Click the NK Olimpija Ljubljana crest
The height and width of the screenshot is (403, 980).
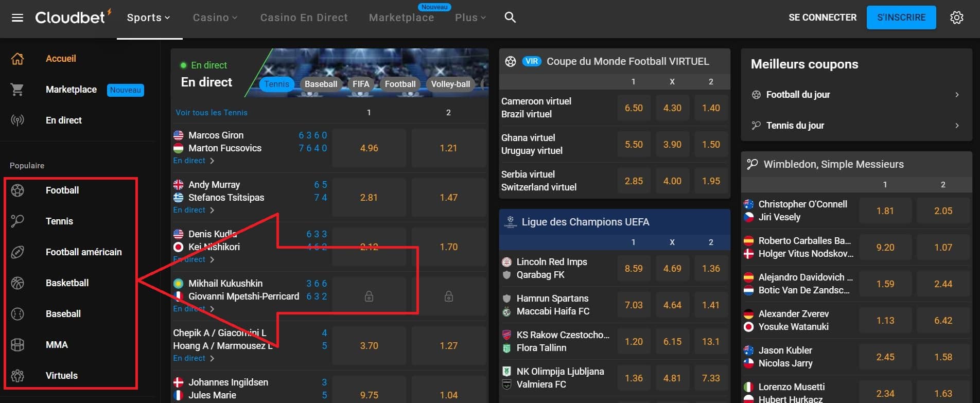(x=506, y=372)
